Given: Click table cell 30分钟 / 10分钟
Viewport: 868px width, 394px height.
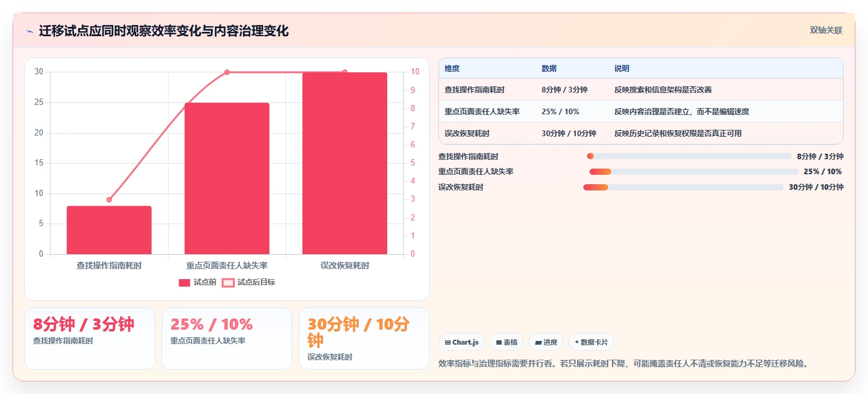Looking at the screenshot, I should (569, 134).
